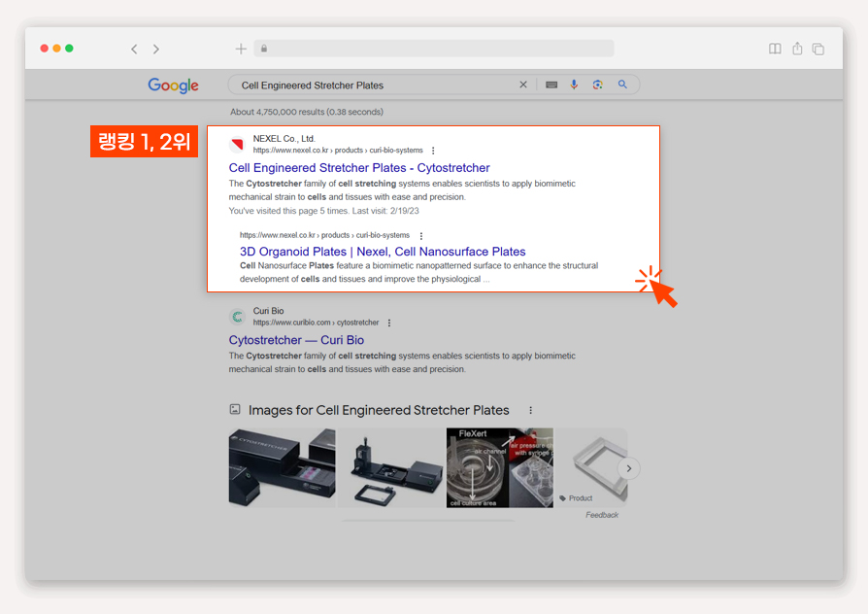868x614 pixels.
Task: Open more options for NEXEL Co. result
Action: click(x=433, y=151)
